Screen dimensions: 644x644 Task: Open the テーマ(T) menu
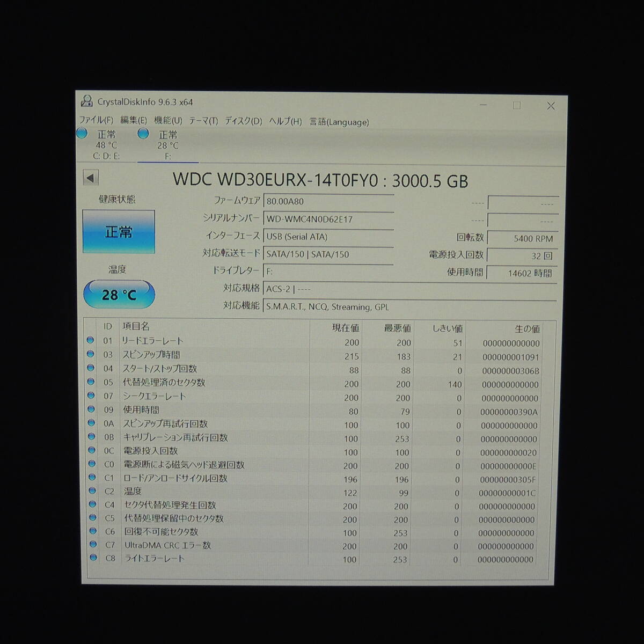(x=203, y=121)
